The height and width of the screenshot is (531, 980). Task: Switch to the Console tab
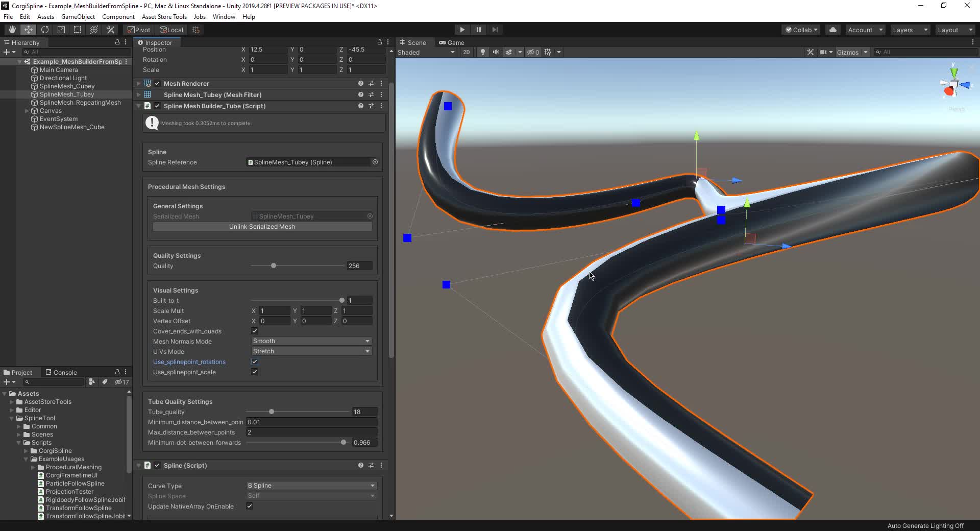(61, 372)
